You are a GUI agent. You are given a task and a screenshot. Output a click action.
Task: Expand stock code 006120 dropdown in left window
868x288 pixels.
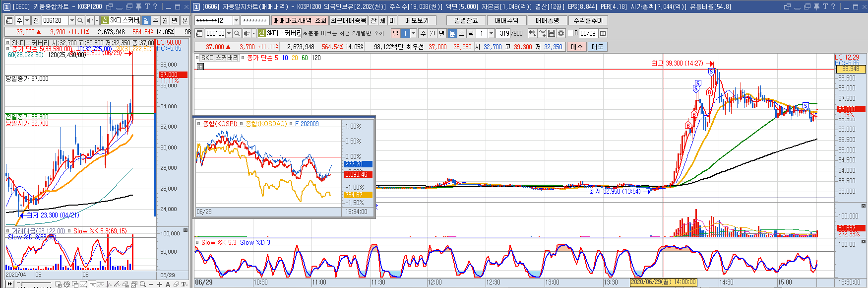tap(72, 20)
